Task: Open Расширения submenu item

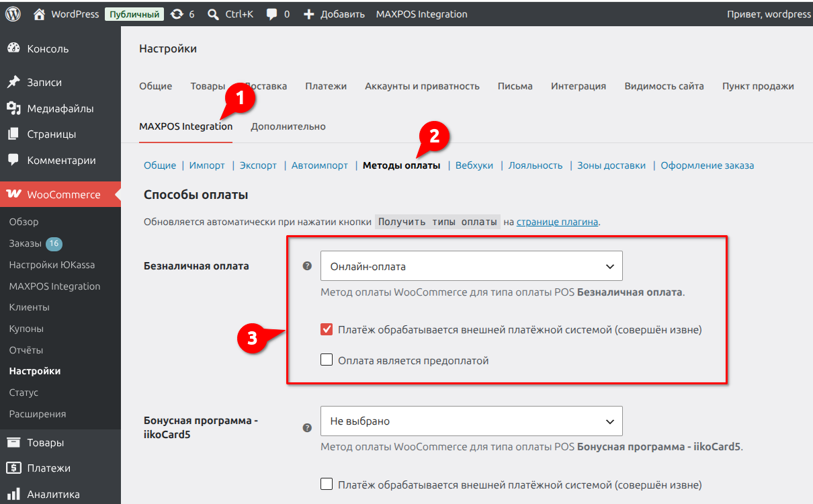Action: (x=38, y=414)
